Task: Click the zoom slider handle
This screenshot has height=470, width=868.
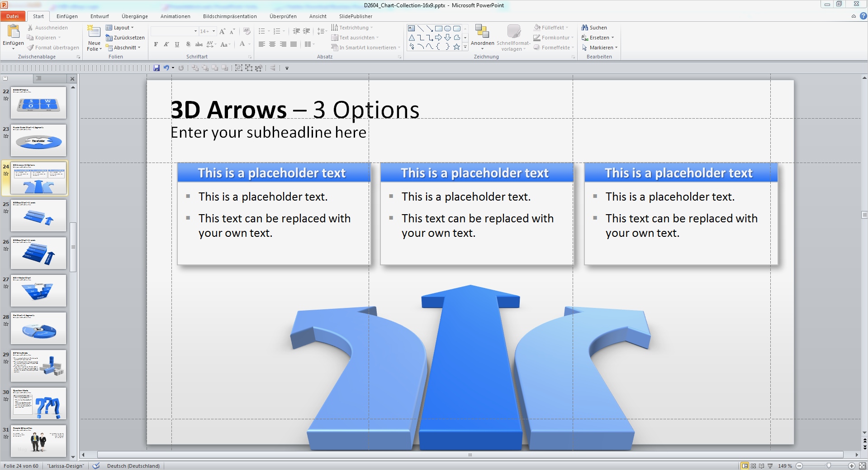Action: [x=829, y=465]
